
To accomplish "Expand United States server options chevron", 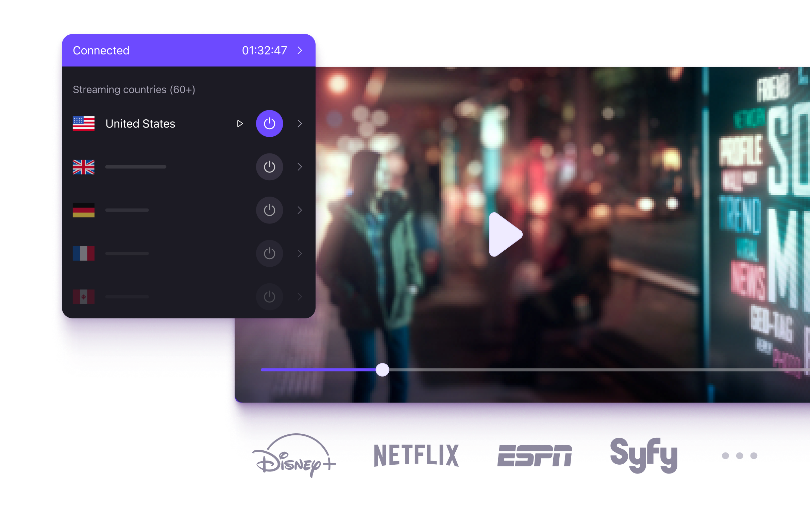I will (300, 123).
